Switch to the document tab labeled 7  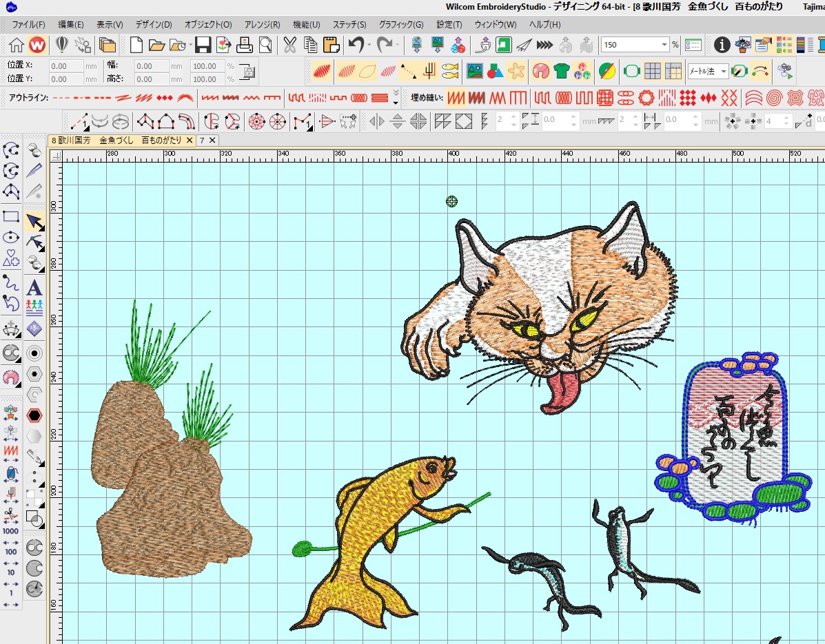(x=201, y=141)
